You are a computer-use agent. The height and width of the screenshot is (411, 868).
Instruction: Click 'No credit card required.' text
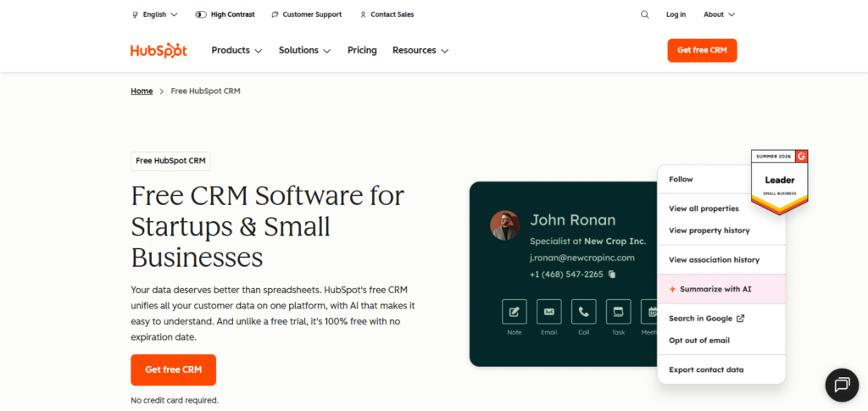(x=175, y=400)
